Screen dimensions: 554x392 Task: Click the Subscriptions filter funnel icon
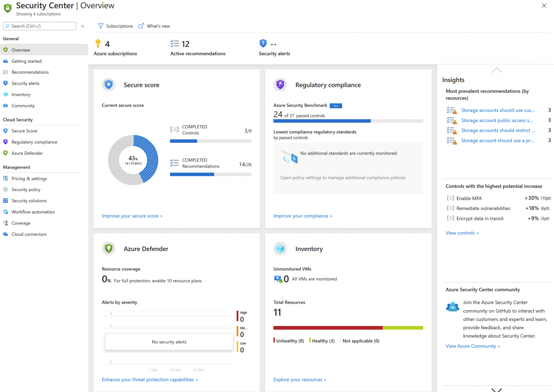(101, 26)
